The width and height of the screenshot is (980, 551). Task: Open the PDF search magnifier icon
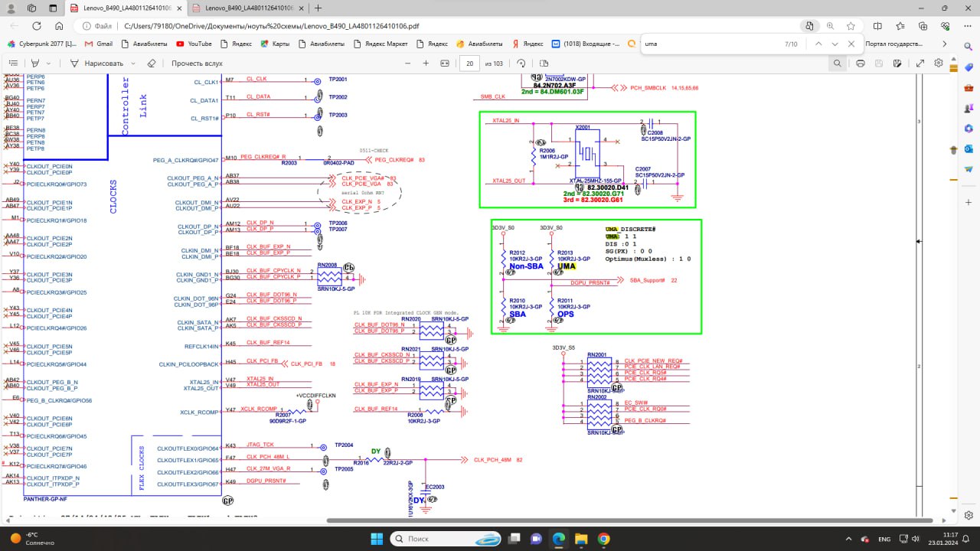(x=838, y=64)
